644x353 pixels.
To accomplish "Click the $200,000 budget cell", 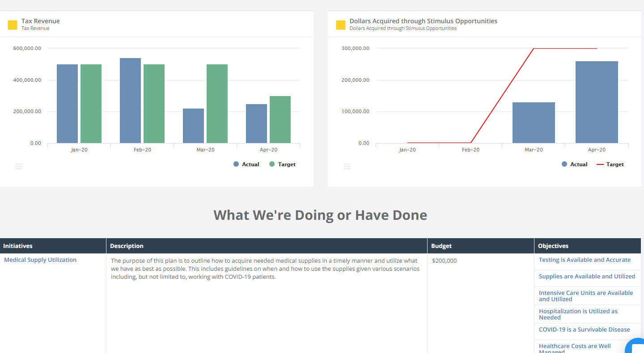I will (444, 260).
